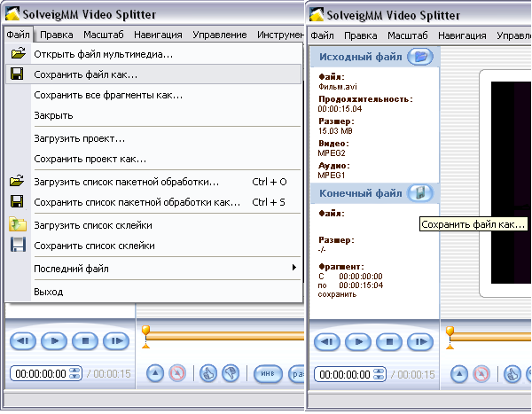Click thumbs-up keep fragment button, left window

click(x=208, y=373)
